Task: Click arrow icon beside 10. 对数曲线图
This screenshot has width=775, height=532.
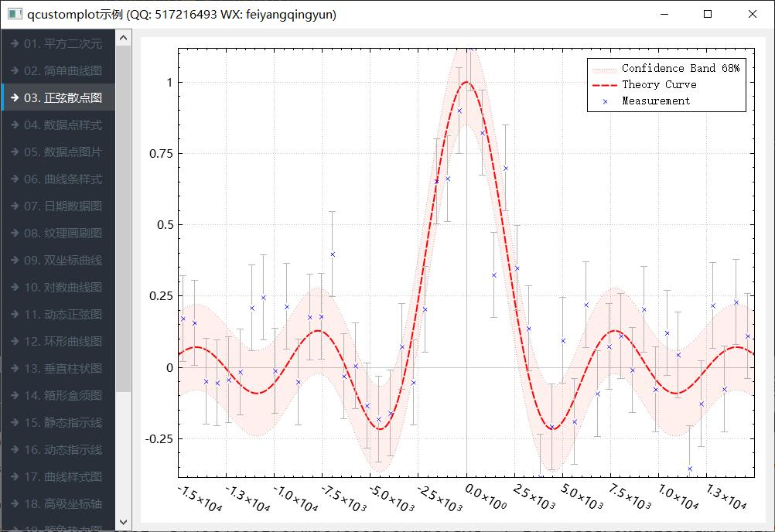Action: (x=14, y=288)
